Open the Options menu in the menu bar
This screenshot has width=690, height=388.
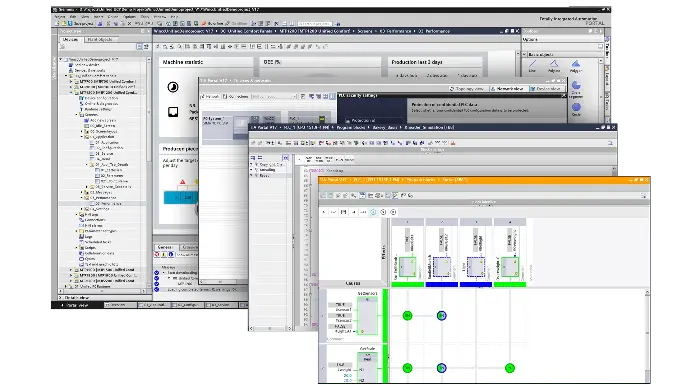pyautogui.click(x=129, y=17)
